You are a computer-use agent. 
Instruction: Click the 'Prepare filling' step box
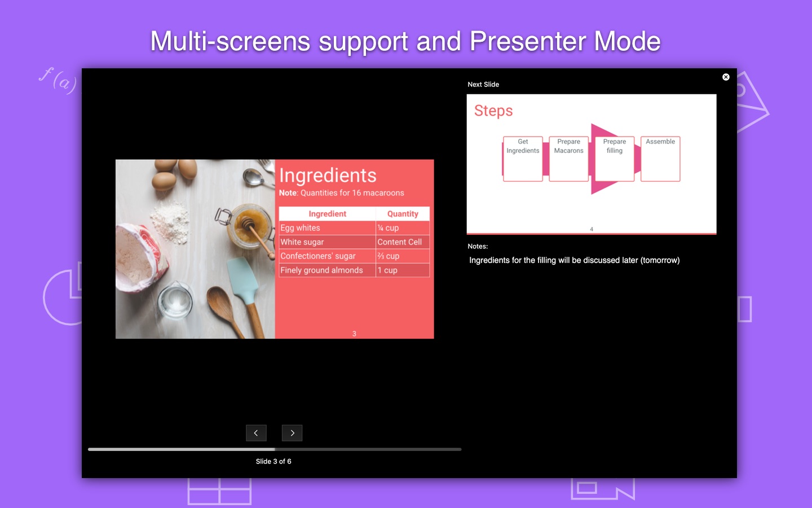pos(615,159)
